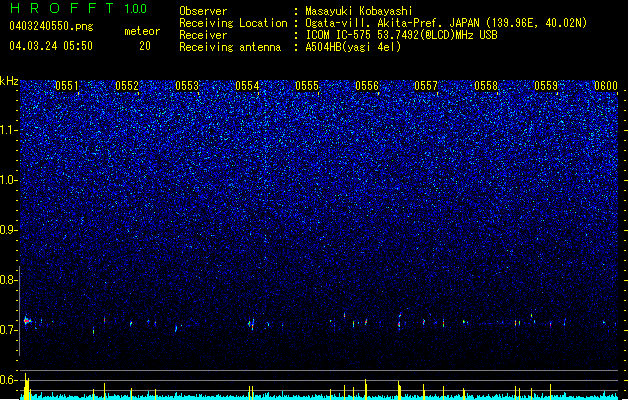Click the meteor count label

click(x=142, y=31)
